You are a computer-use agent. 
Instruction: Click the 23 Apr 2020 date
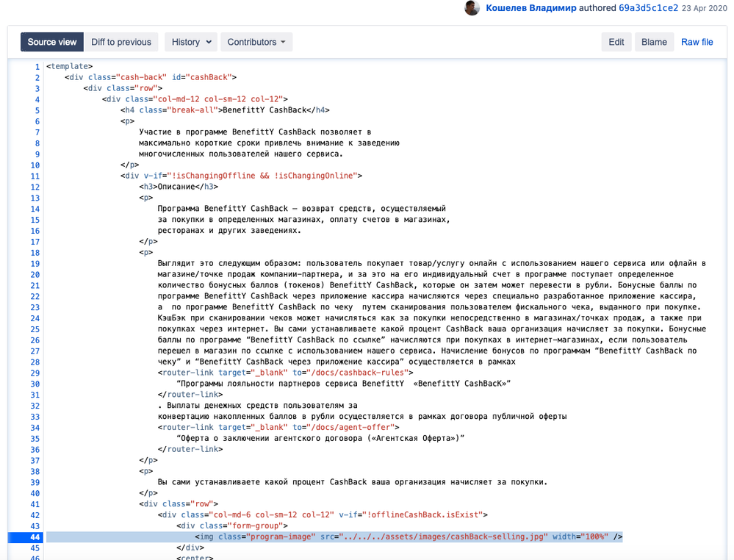[x=704, y=8]
